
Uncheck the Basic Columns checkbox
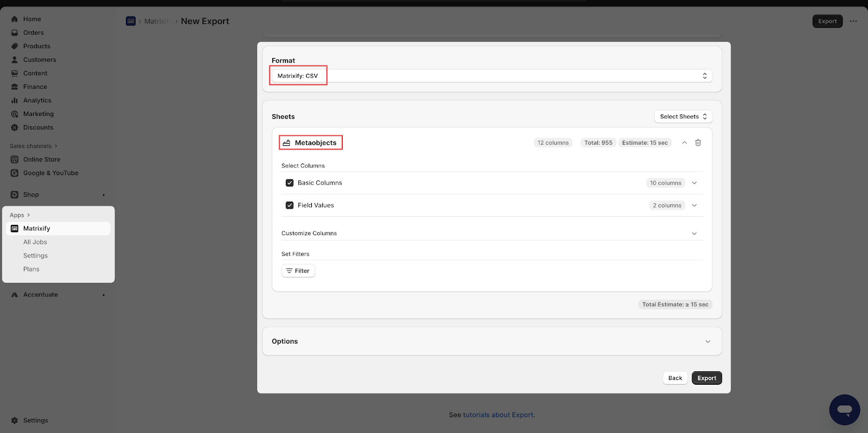[x=290, y=183]
